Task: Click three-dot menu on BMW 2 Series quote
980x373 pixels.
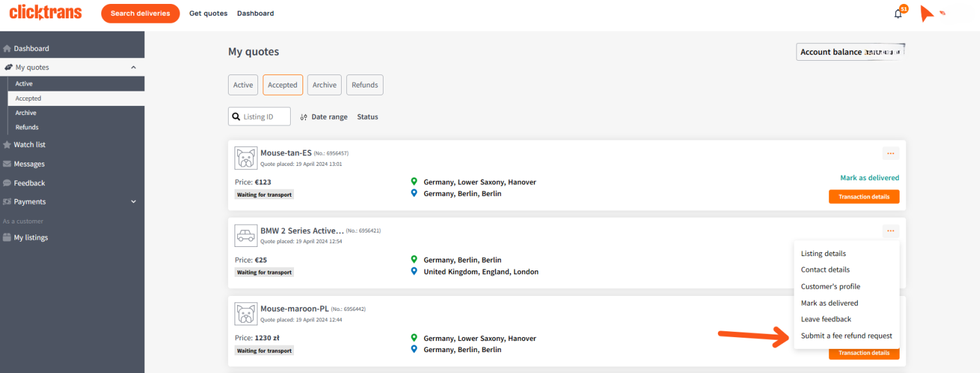Action: [890, 231]
